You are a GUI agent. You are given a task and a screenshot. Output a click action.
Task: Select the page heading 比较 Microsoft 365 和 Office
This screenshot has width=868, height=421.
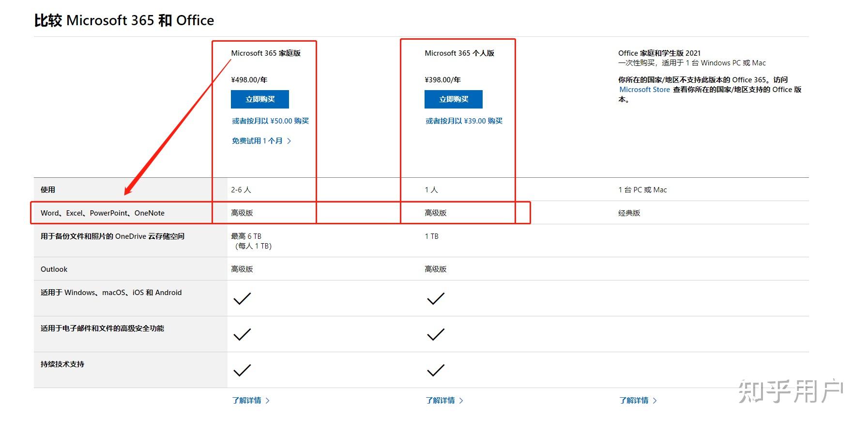click(x=124, y=20)
